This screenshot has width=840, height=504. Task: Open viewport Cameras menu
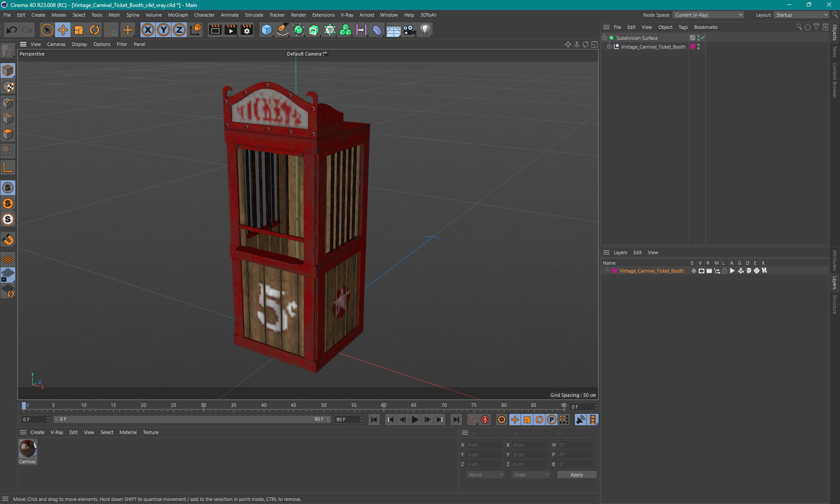[56, 44]
